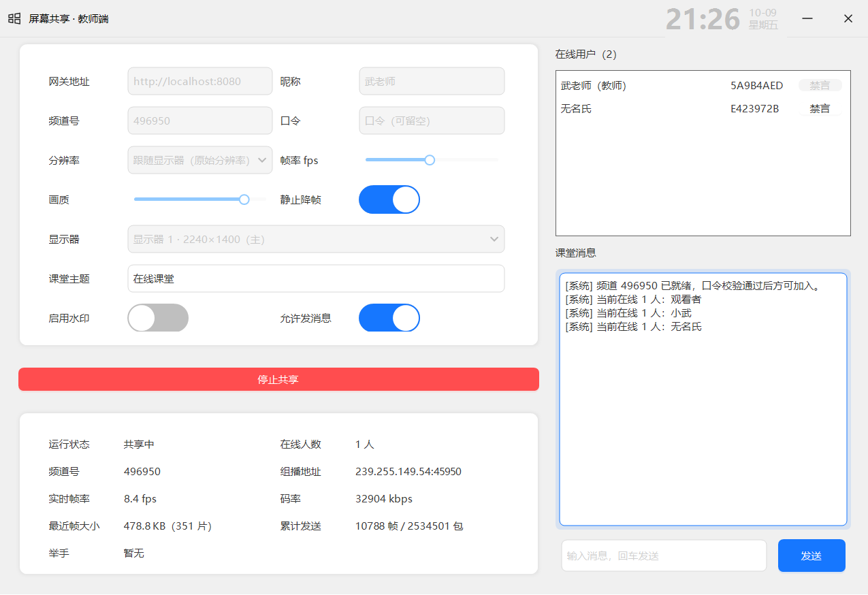868x595 pixels.
Task: Open the 分辨率 dropdown
Action: tap(200, 160)
